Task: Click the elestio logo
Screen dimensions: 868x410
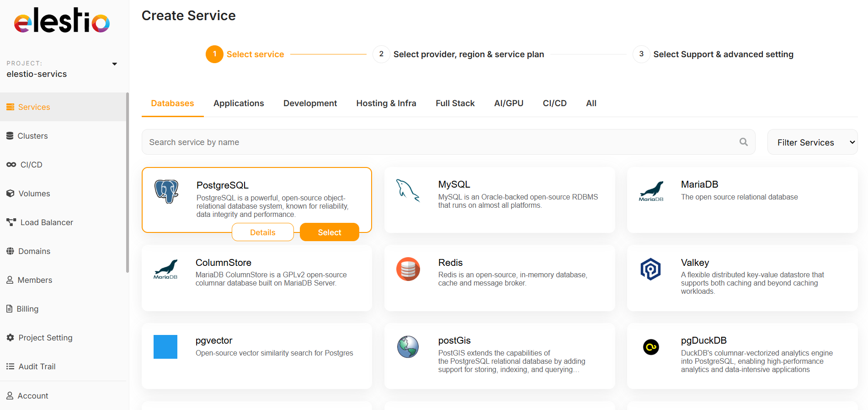Action: 62,21
